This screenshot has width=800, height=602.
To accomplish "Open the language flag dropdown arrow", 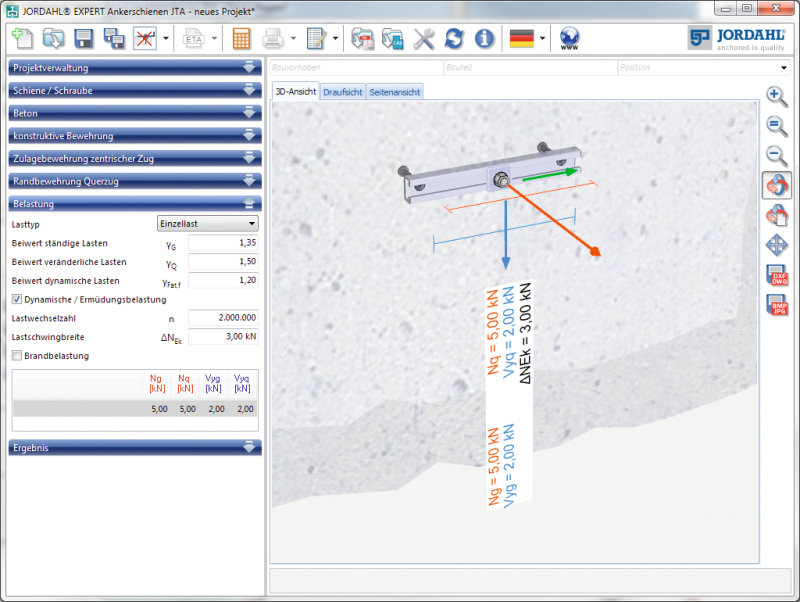I will coord(542,38).
